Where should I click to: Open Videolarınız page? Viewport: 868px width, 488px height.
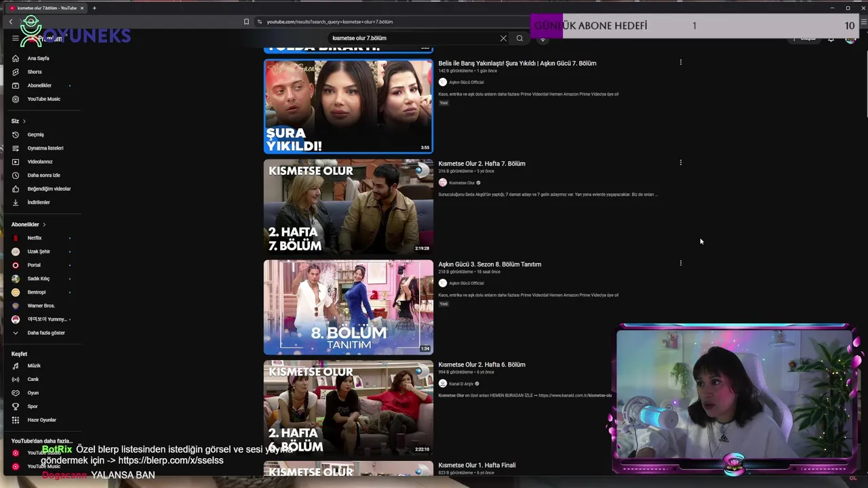[x=39, y=162]
